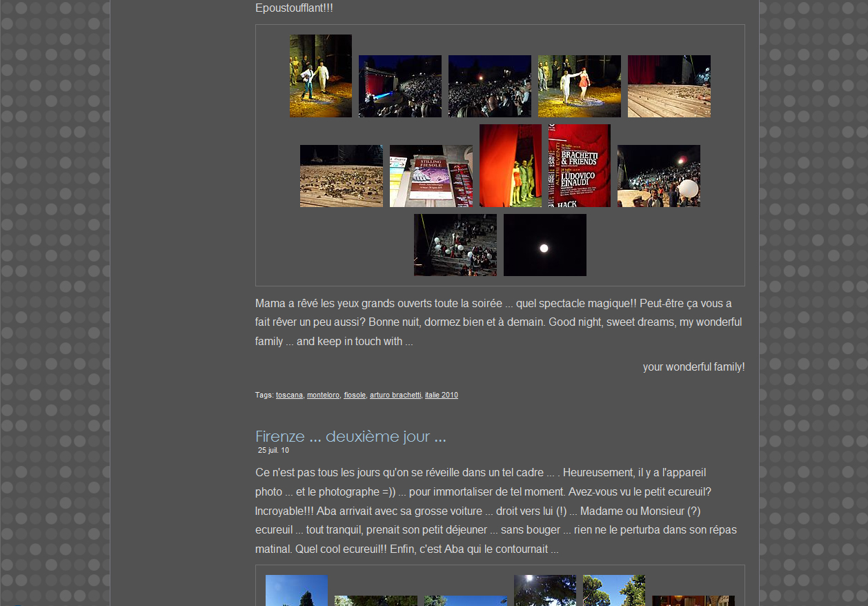Open the first portrait thumbnail of performers on golden floor
Viewport: 868px width, 606px height.
(x=320, y=76)
